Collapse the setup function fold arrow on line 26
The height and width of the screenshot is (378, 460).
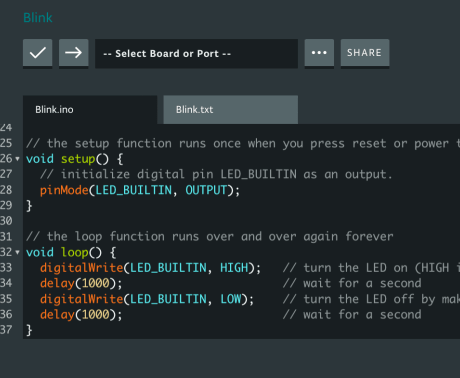pos(17,159)
